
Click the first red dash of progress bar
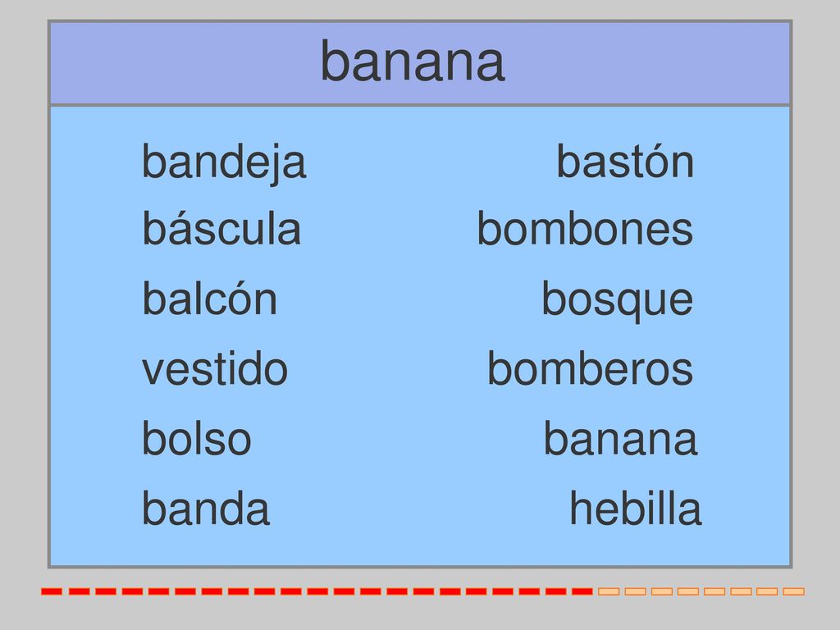point(52,591)
